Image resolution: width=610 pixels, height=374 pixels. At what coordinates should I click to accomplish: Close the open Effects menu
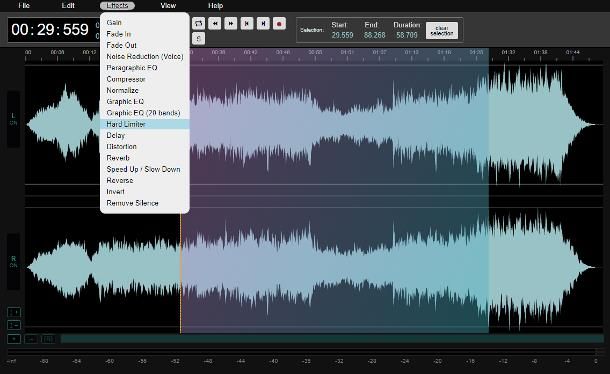click(x=117, y=5)
